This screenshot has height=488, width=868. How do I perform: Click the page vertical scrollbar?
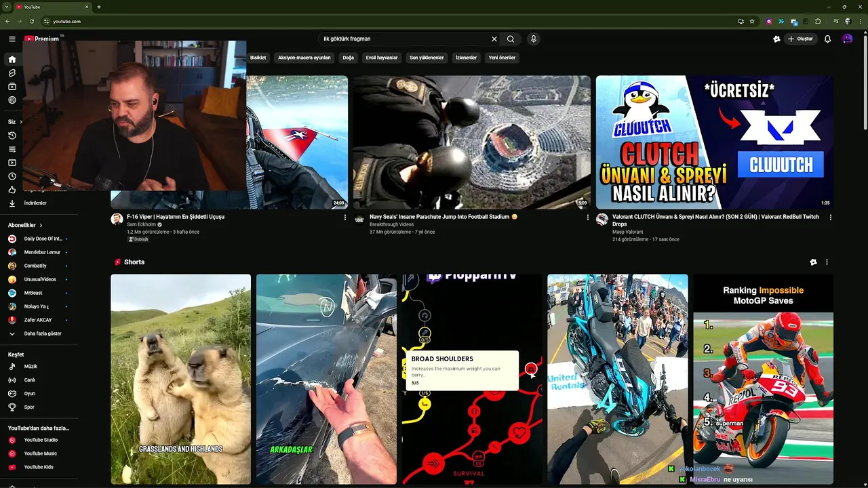865,81
